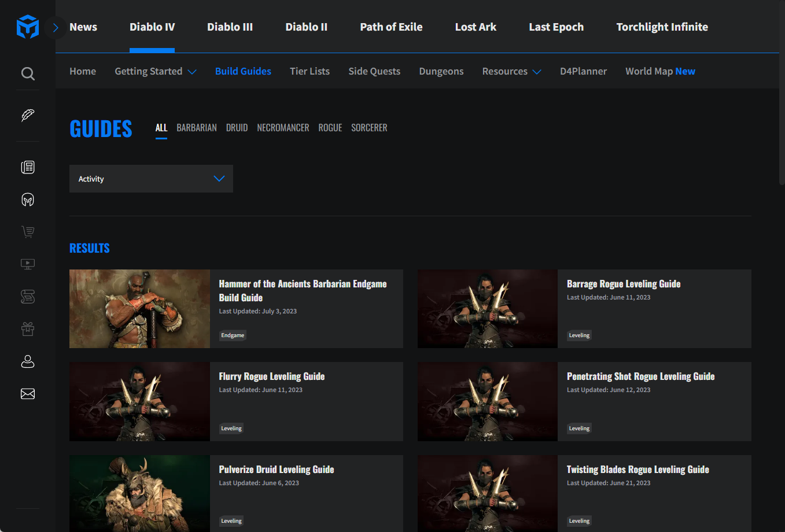This screenshot has width=785, height=532.
Task: Click the helmet mask sidebar icon
Action: [x=28, y=199]
